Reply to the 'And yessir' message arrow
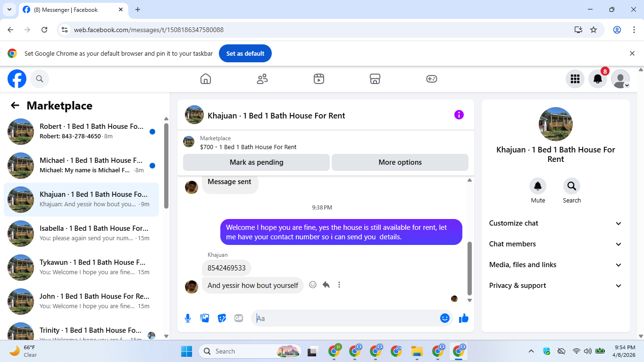Viewport: 644px width, 362px height. (x=326, y=285)
